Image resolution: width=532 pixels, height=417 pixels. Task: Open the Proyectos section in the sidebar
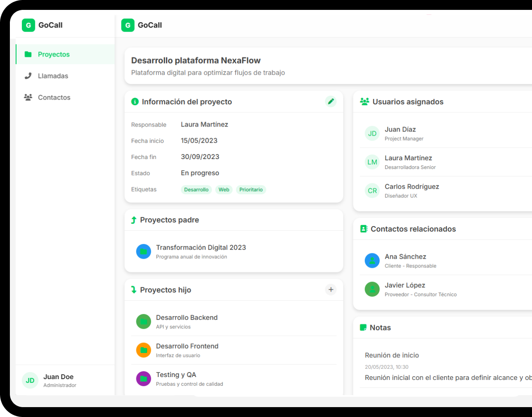pos(54,54)
